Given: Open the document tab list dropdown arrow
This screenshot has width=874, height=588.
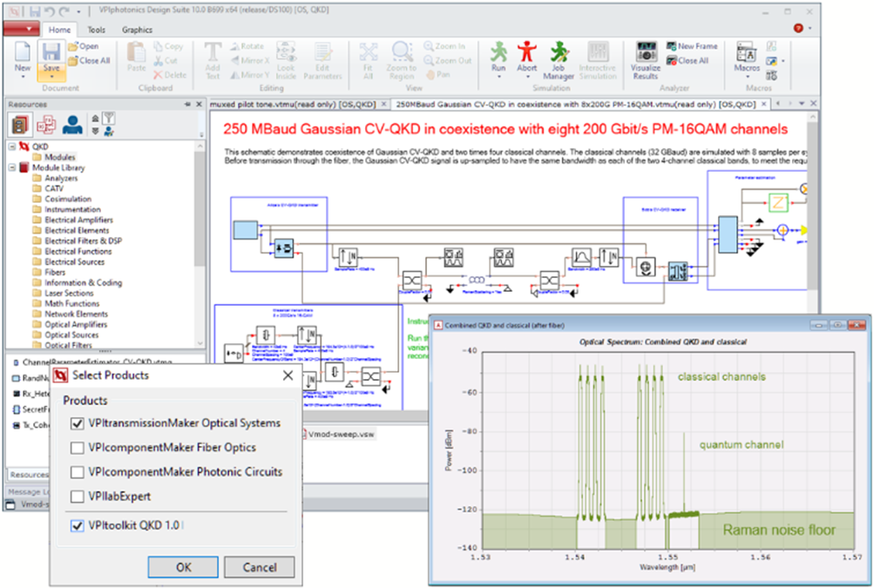Looking at the screenshot, I should [x=802, y=104].
